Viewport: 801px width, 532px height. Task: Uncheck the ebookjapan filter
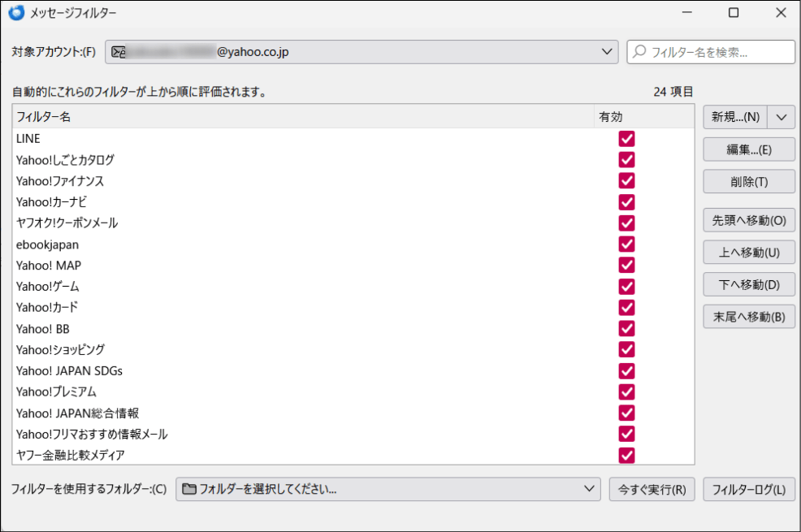pyautogui.click(x=626, y=244)
